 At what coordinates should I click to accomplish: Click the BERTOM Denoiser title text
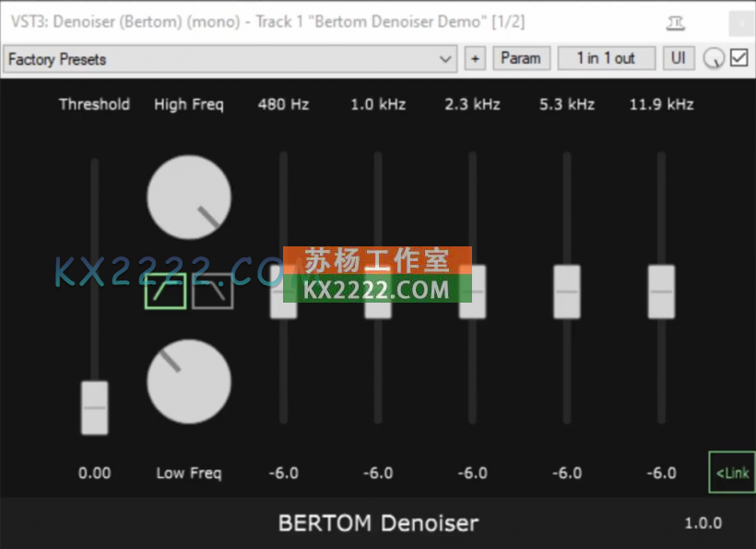(x=379, y=523)
